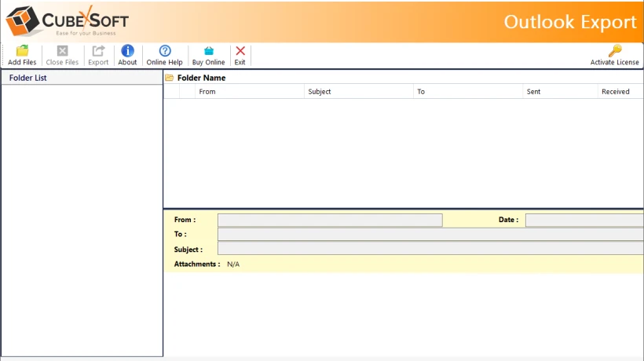Sort by the Subject column header
The image size is (644, 361).
coord(359,92)
